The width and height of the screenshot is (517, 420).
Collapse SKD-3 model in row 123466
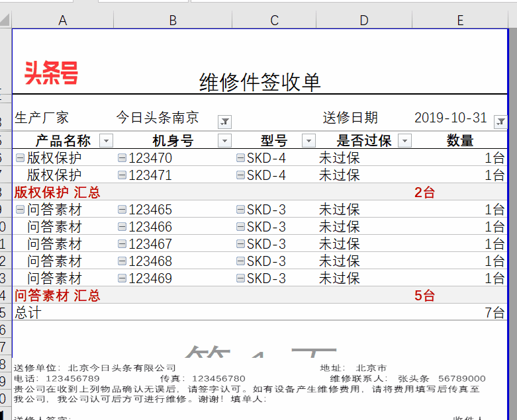pyautogui.click(x=240, y=227)
